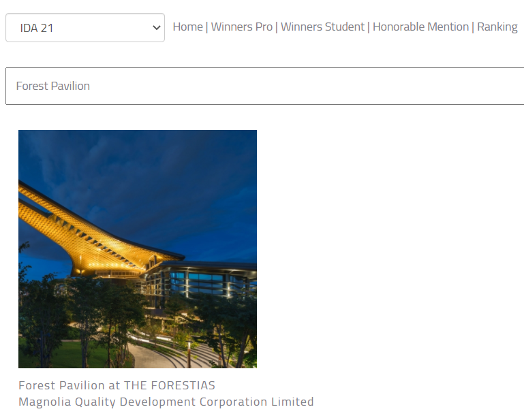Open the night-time pavilion image result
This screenshot has height=420, width=524.
[x=138, y=249]
